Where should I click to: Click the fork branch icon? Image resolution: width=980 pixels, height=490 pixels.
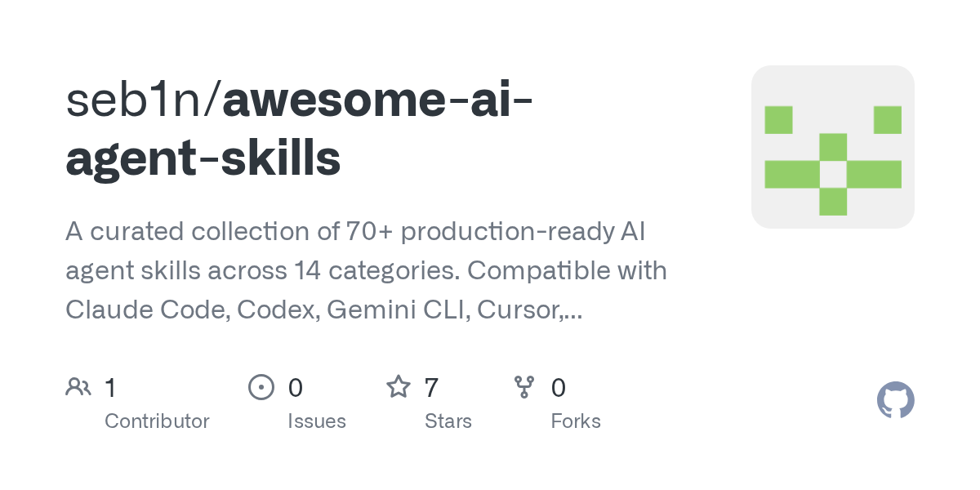click(x=523, y=386)
